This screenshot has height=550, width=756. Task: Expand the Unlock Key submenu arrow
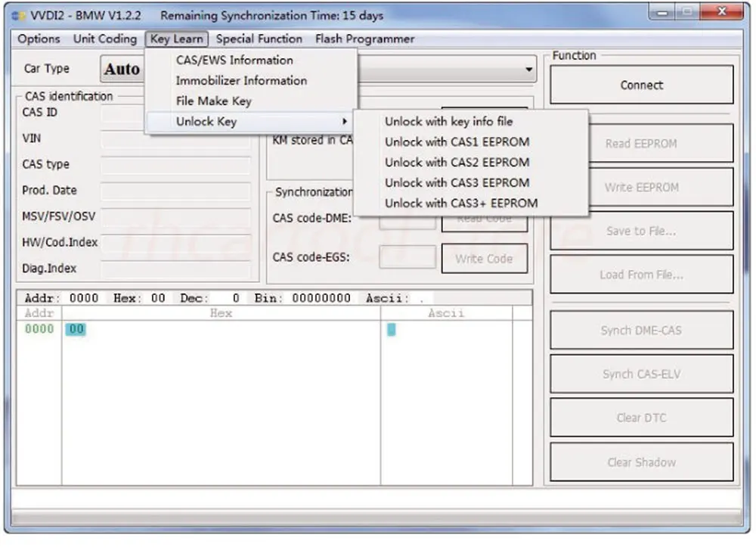344,121
